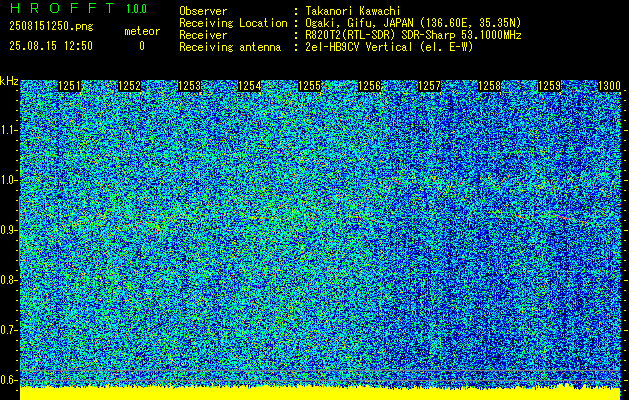Click the meteor label
This screenshot has height=400, width=629.
[x=142, y=31]
